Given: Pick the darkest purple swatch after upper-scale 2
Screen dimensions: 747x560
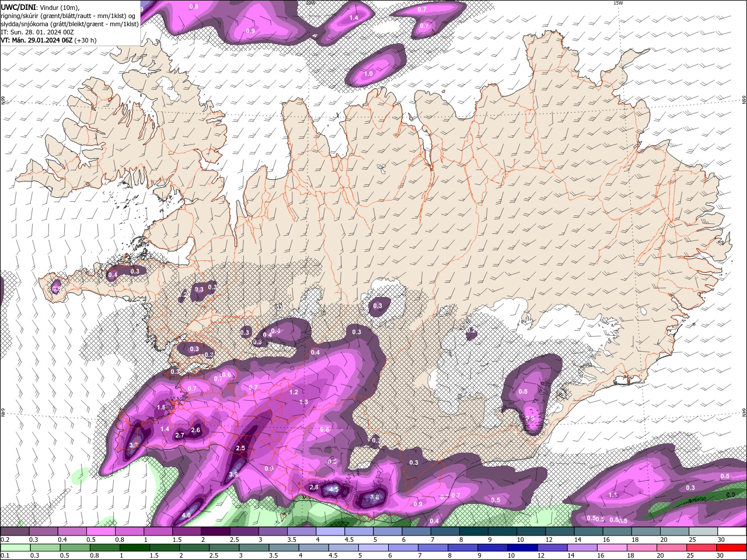Looking at the screenshot, I should click(215, 531).
